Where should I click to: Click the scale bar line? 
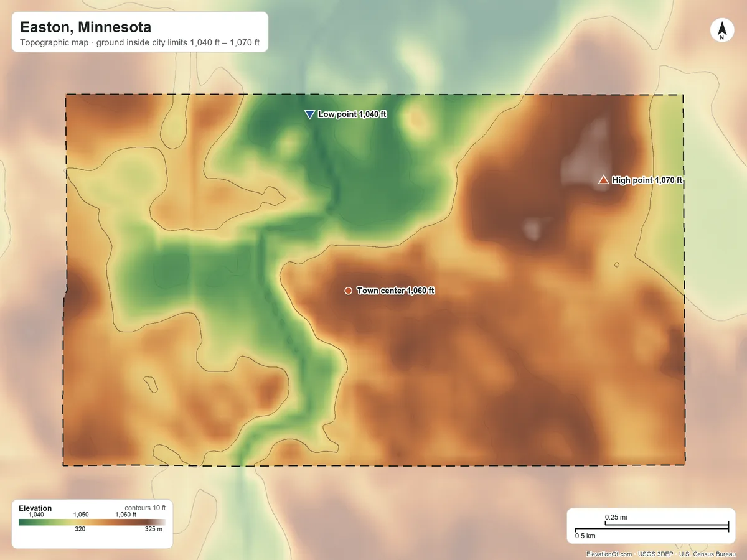[x=652, y=527]
